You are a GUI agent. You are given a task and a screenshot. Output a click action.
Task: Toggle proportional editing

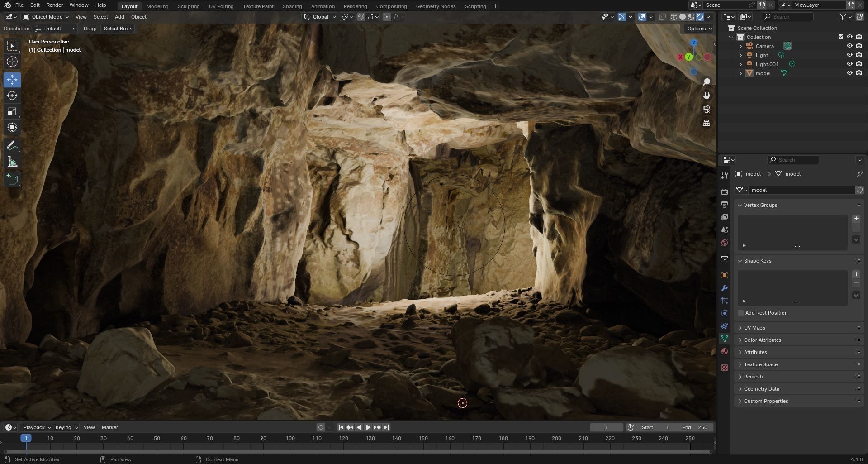pyautogui.click(x=387, y=17)
